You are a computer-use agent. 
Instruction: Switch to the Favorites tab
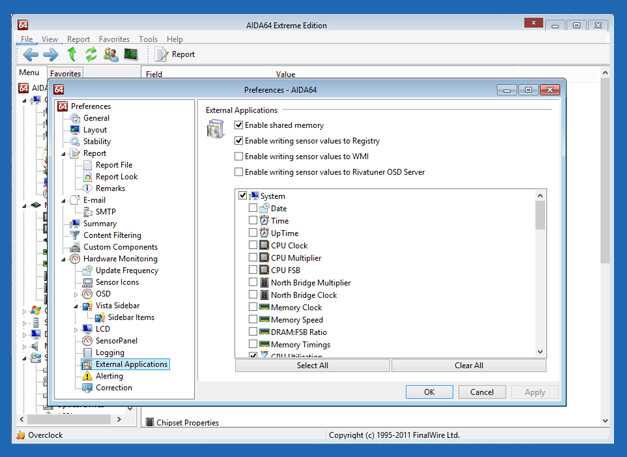pyautogui.click(x=66, y=73)
